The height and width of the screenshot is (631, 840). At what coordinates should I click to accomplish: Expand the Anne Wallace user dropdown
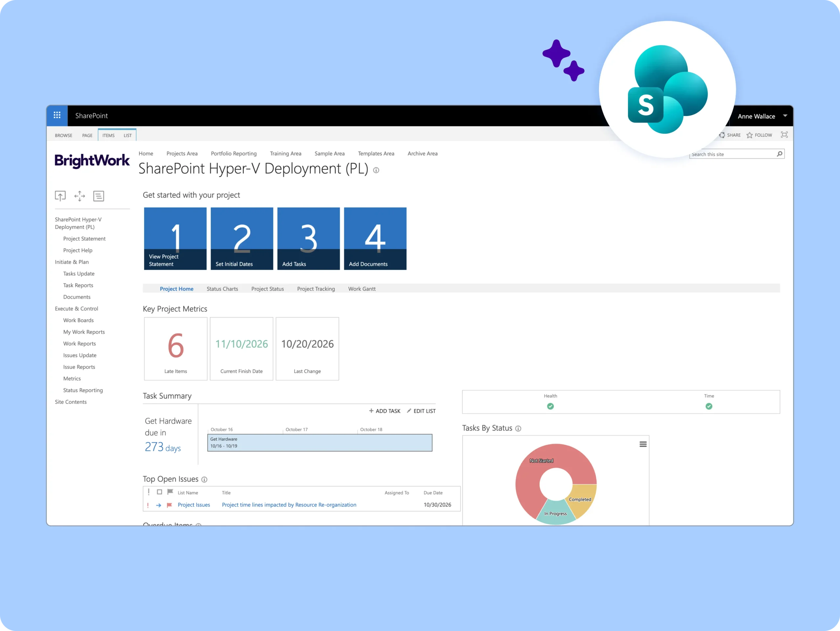tap(785, 116)
